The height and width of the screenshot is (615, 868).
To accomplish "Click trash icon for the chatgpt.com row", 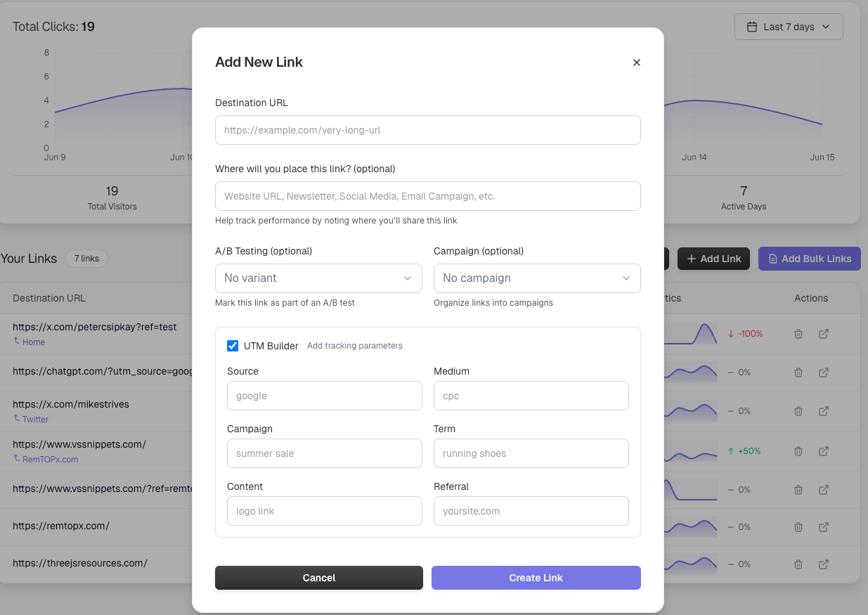I will (x=798, y=372).
